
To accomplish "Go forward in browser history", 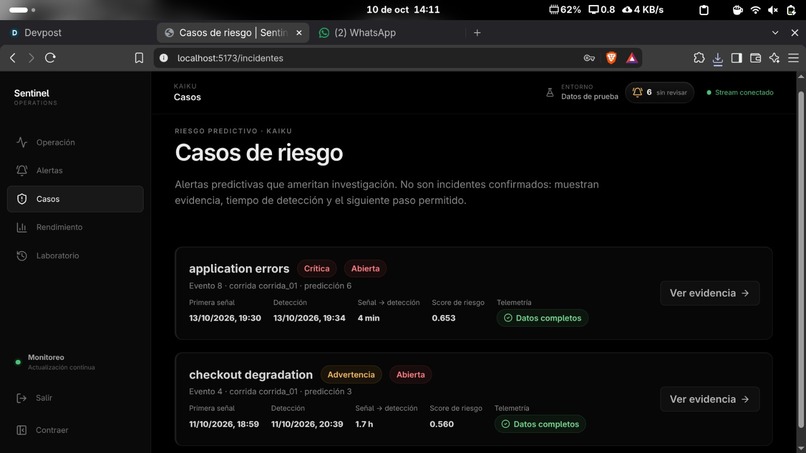I will (31, 58).
